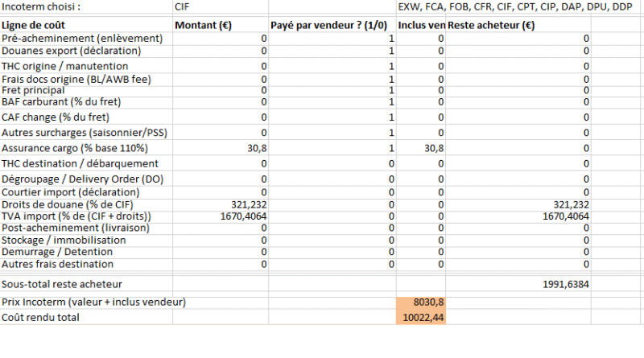Select the 'Incoterm choisi :' label cell
The width and height of the screenshot is (644, 358).
86,6
